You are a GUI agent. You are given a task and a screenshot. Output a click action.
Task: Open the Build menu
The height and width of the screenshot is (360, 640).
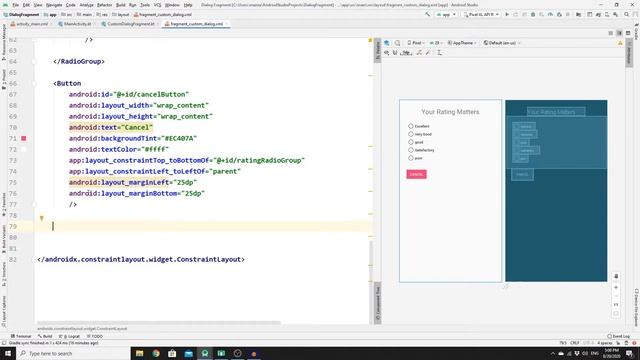(x=121, y=5)
